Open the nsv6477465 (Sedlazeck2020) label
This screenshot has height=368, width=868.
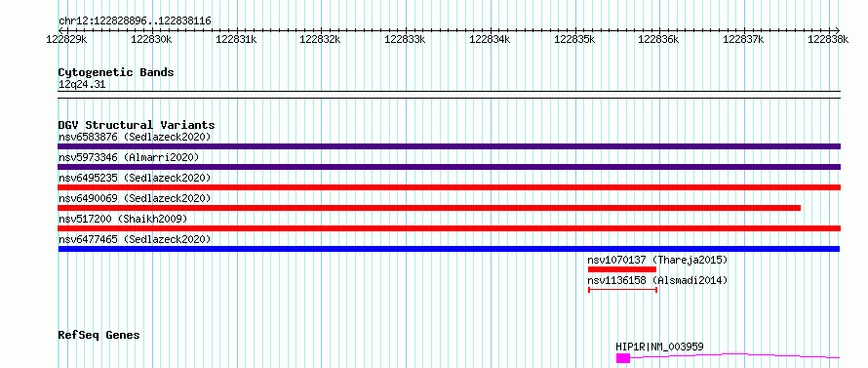click(135, 239)
